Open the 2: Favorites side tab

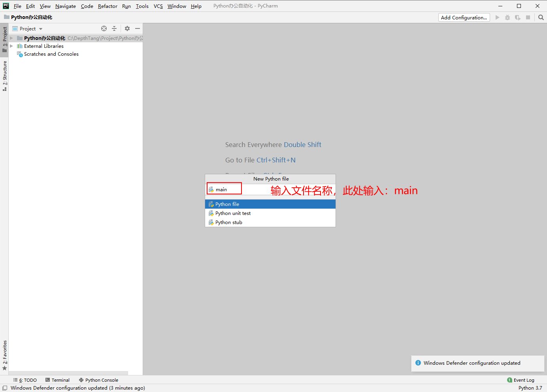pos(5,355)
